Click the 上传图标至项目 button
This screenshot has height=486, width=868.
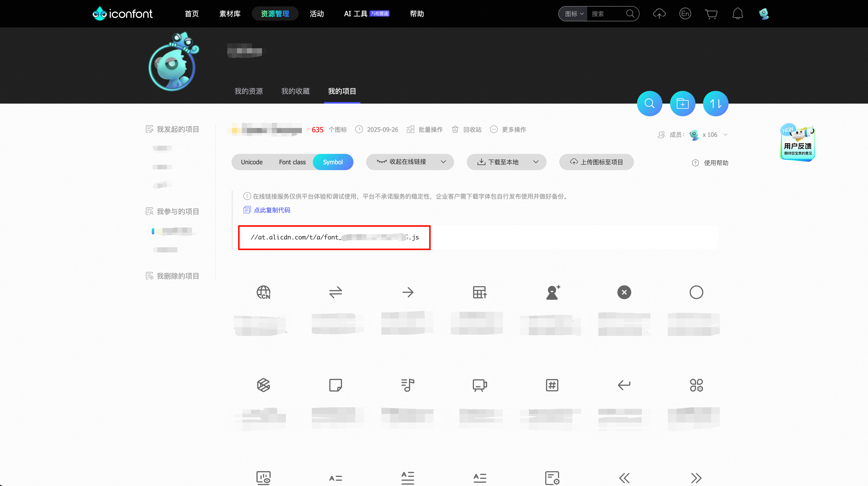[596, 162]
